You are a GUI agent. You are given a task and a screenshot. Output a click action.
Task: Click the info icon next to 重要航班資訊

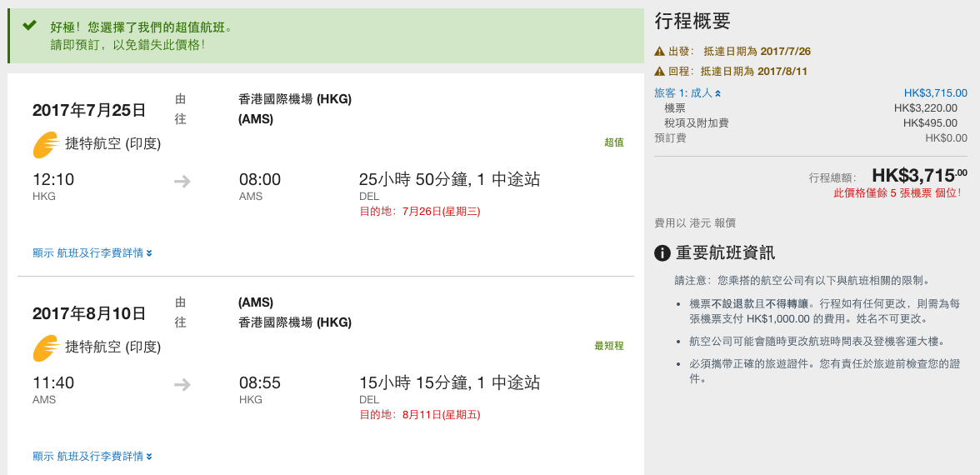pyautogui.click(x=662, y=253)
